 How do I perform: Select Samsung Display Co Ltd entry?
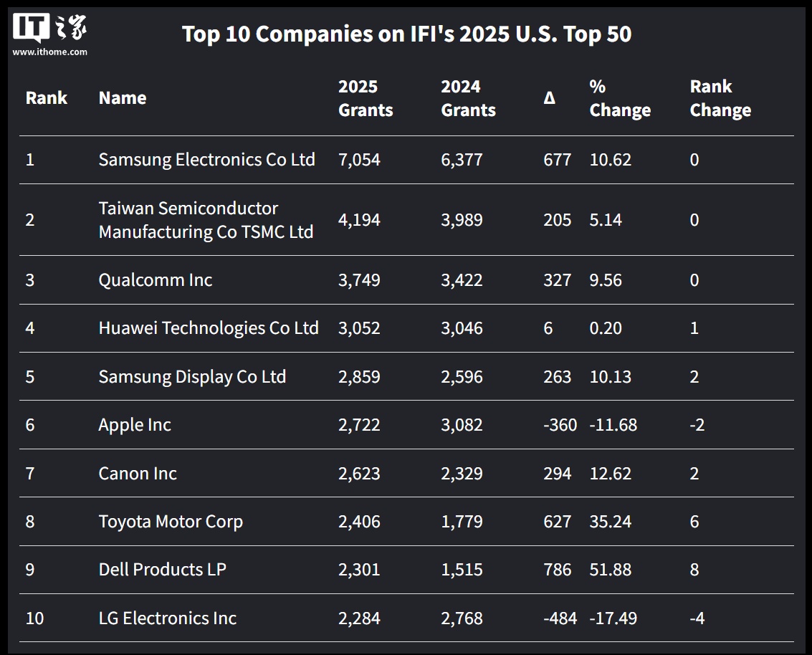pyautogui.click(x=192, y=377)
